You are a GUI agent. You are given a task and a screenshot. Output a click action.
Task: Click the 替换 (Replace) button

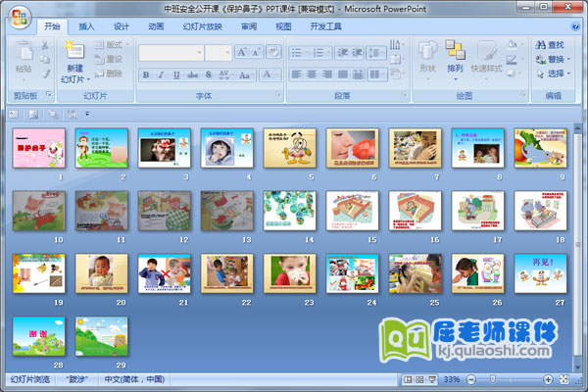pos(553,59)
